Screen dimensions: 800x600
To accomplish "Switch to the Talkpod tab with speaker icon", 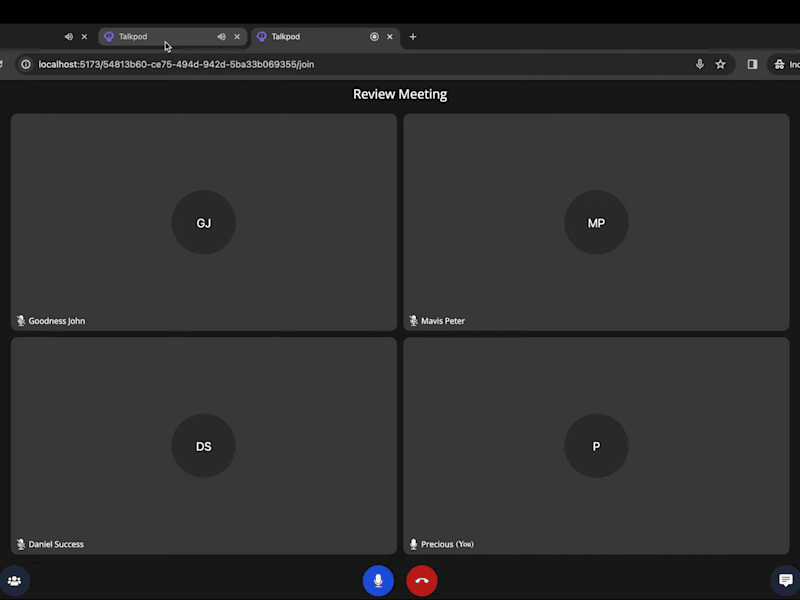I will (x=172, y=37).
